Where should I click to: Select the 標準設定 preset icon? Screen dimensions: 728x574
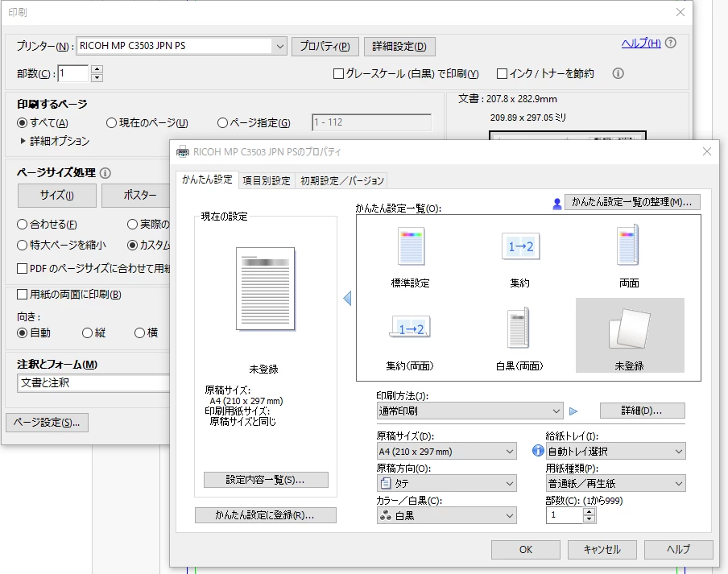(x=411, y=246)
